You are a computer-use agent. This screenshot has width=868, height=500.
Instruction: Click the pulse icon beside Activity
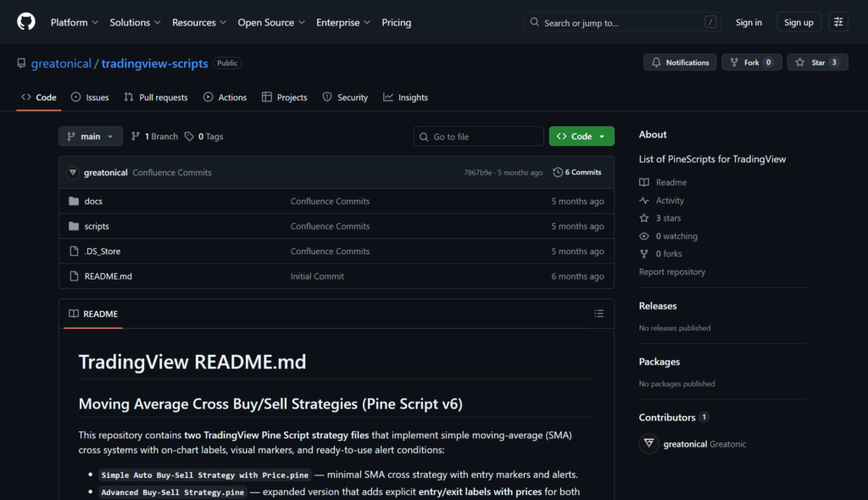pos(644,201)
